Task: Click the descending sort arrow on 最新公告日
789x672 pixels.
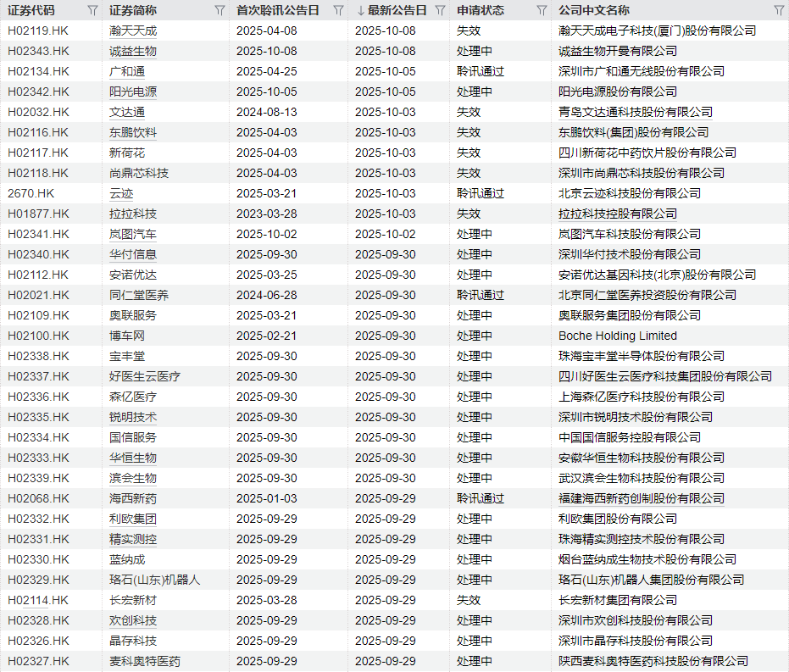Action: [360, 10]
